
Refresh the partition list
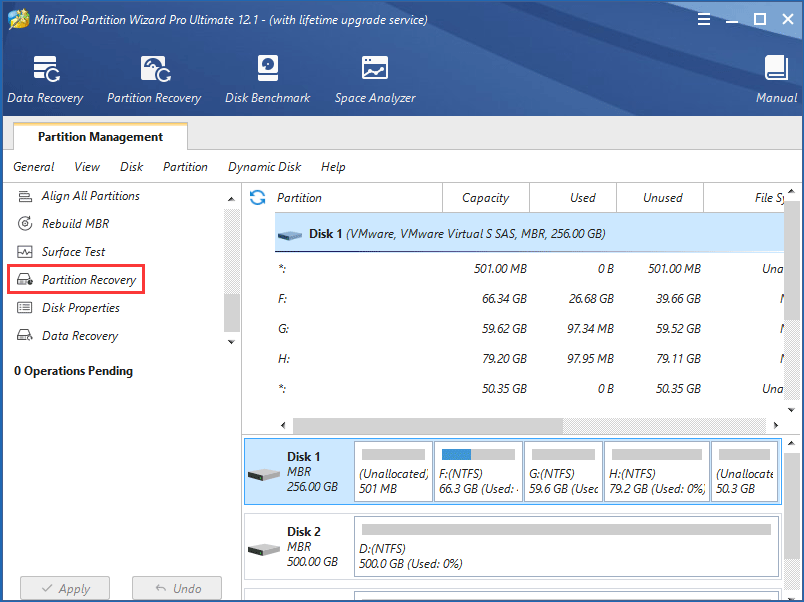[258, 197]
